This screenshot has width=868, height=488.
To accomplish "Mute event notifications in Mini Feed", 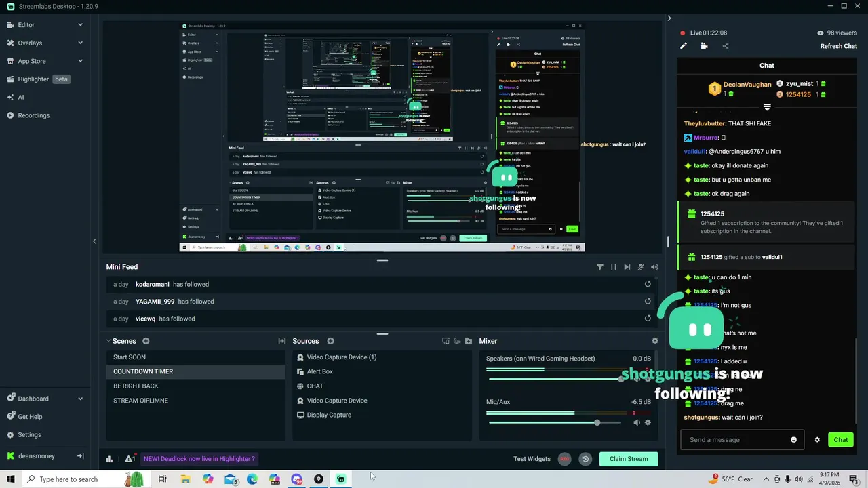I will point(641,267).
